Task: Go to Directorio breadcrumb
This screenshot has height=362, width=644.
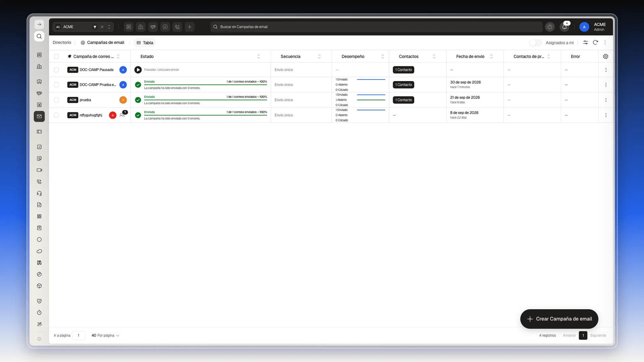Action: [62, 43]
